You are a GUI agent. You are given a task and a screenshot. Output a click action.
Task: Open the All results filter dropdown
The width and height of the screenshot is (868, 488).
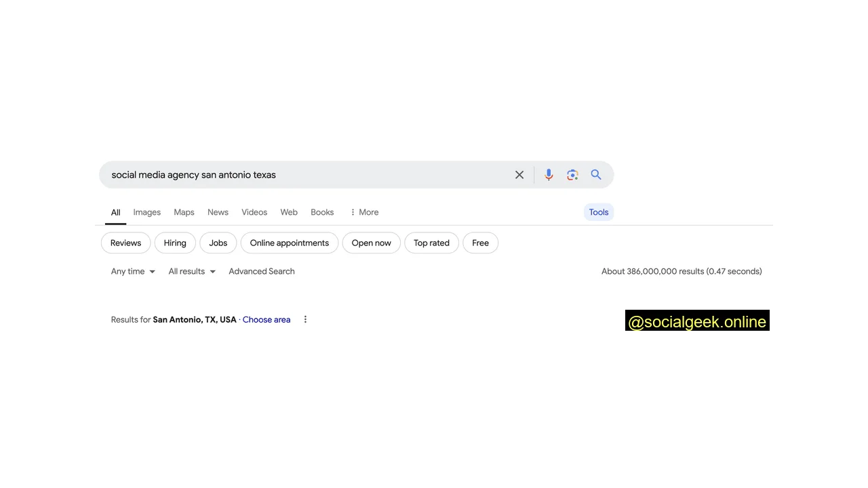[x=192, y=271]
